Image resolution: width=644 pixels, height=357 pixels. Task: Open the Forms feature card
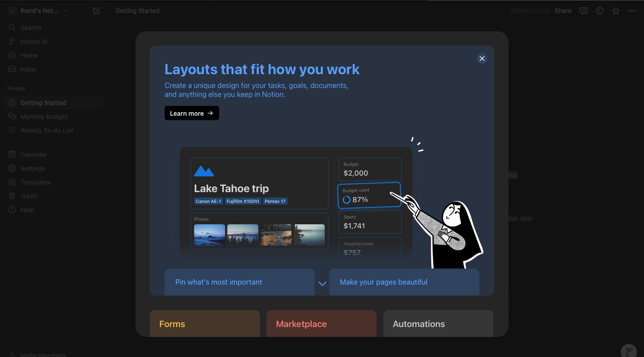click(x=205, y=323)
